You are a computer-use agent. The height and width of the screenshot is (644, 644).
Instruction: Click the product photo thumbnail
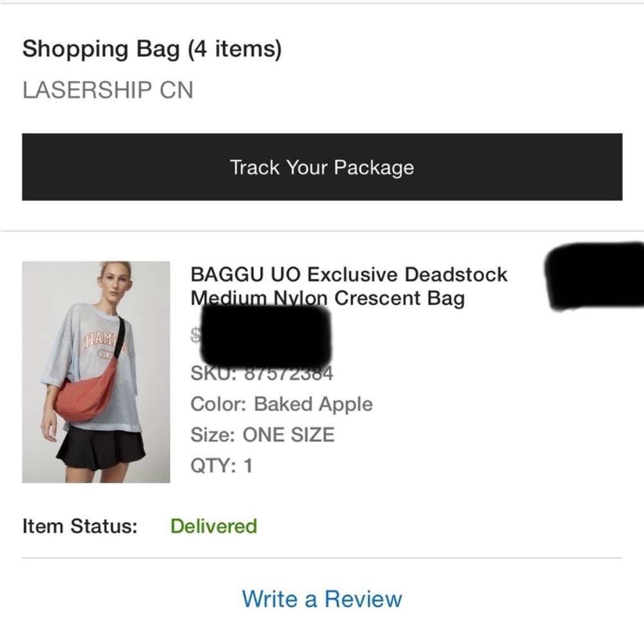(x=96, y=372)
